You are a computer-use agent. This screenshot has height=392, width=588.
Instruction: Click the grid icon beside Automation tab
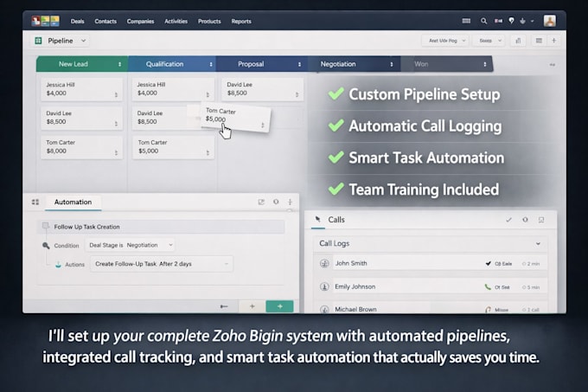point(35,202)
